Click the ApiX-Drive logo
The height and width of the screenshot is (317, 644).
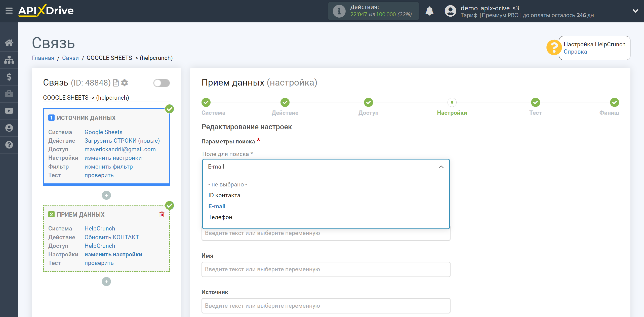click(46, 11)
